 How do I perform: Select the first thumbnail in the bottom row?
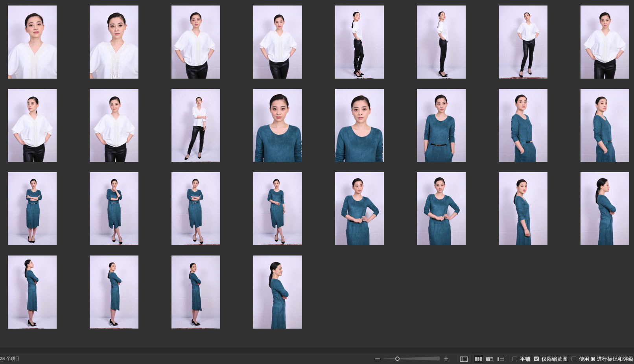32,292
